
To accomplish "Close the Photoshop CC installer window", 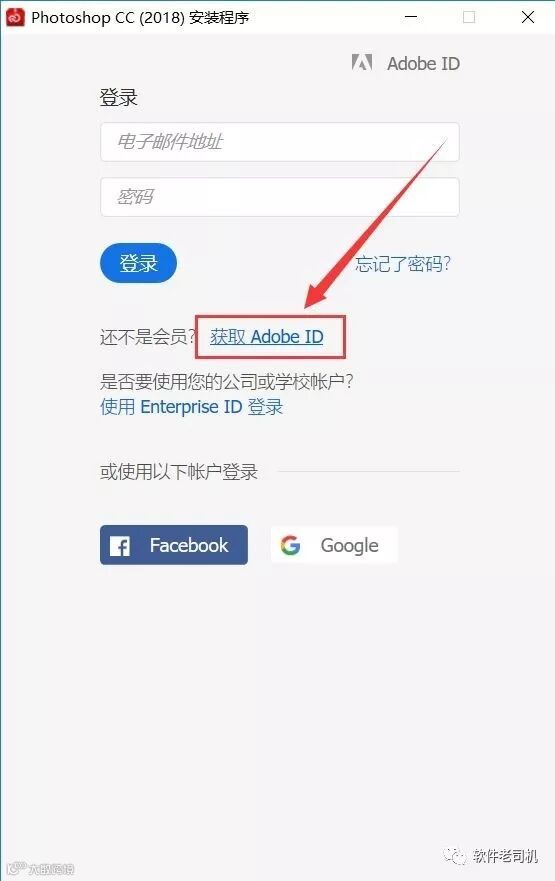I will pyautogui.click(x=527, y=17).
